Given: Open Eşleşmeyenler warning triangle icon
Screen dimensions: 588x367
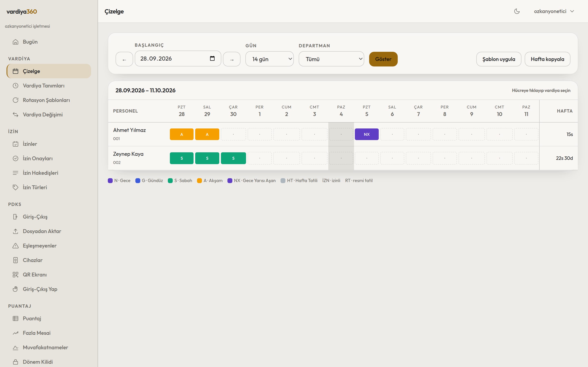Looking at the screenshot, I should pyautogui.click(x=16, y=246).
